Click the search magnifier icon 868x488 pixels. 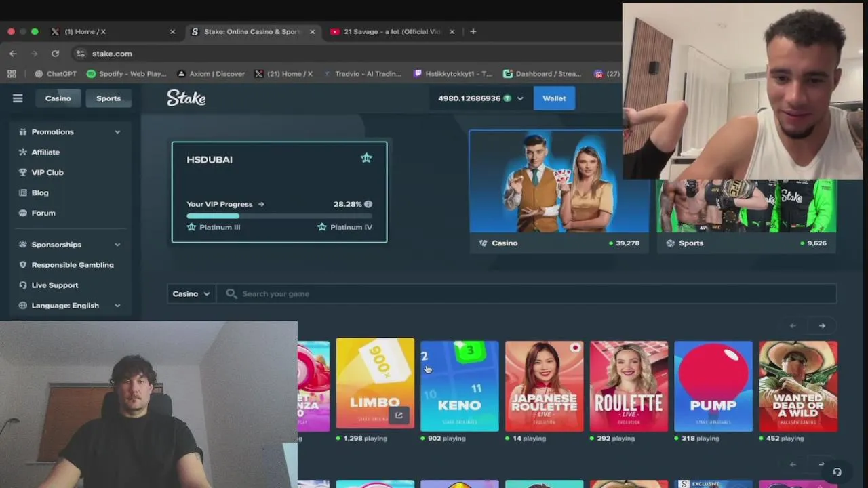pos(231,293)
